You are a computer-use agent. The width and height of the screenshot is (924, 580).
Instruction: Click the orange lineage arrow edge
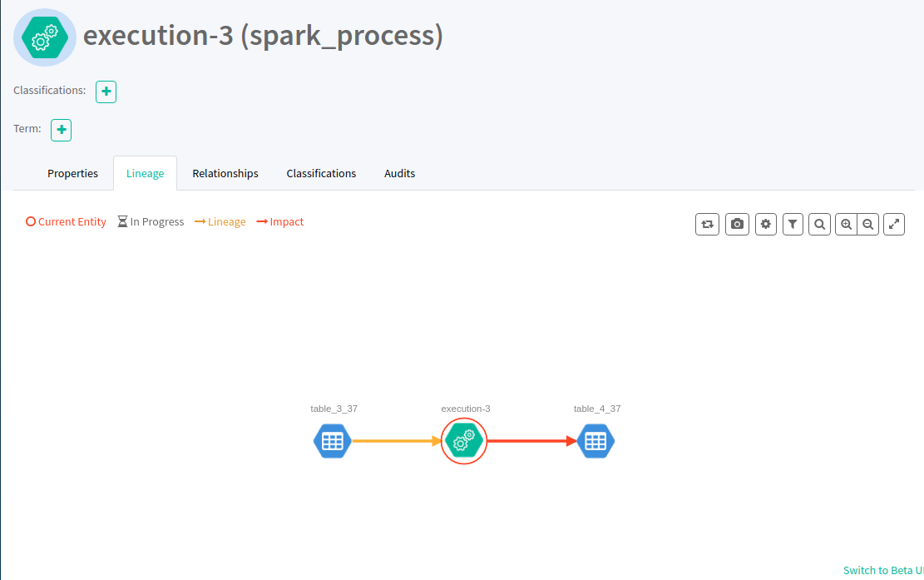click(x=397, y=441)
